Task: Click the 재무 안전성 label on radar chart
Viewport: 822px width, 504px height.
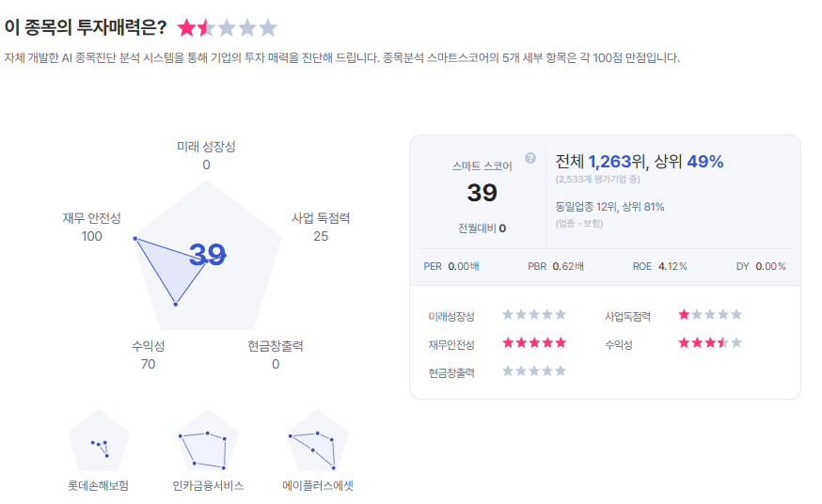Action: pyautogui.click(x=92, y=218)
